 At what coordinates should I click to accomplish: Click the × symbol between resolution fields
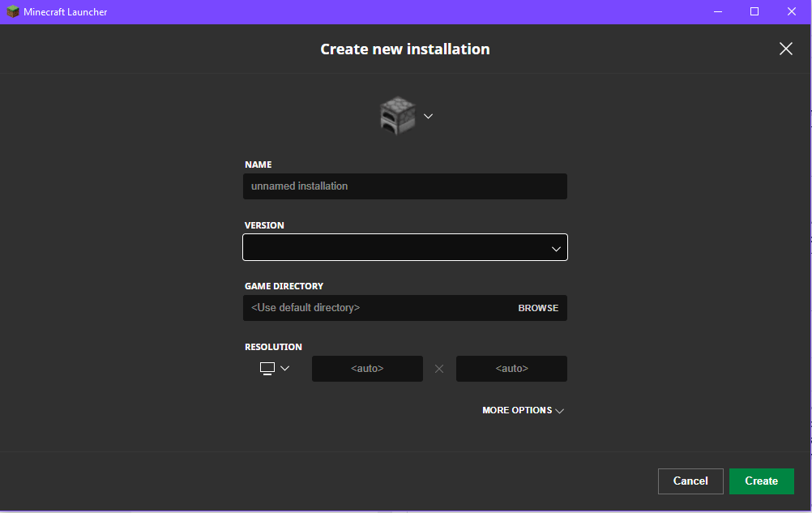(439, 369)
